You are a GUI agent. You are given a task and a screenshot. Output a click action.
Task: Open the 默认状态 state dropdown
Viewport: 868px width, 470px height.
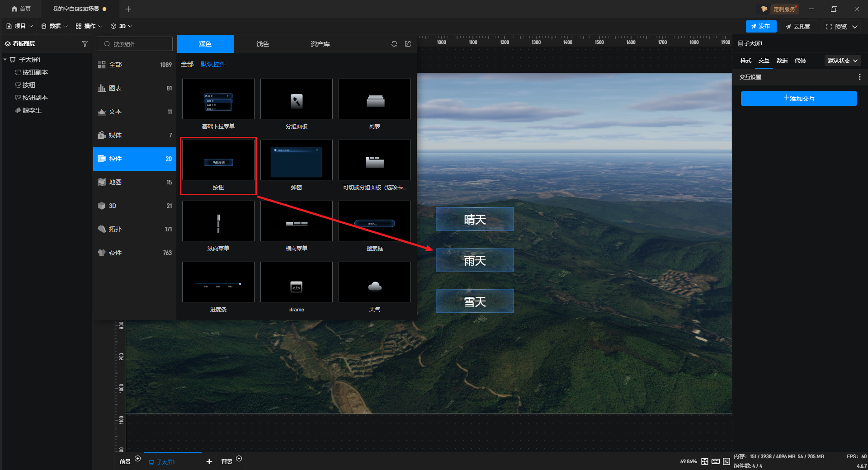(x=842, y=61)
